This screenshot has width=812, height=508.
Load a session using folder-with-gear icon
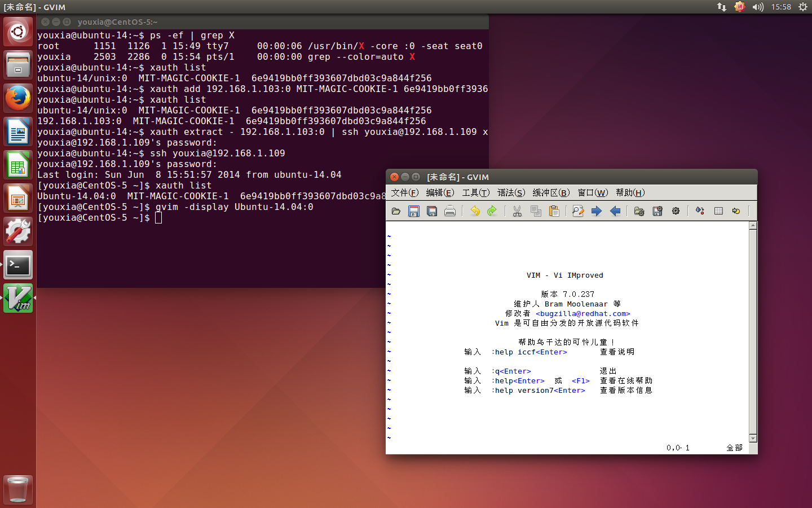[639, 211]
